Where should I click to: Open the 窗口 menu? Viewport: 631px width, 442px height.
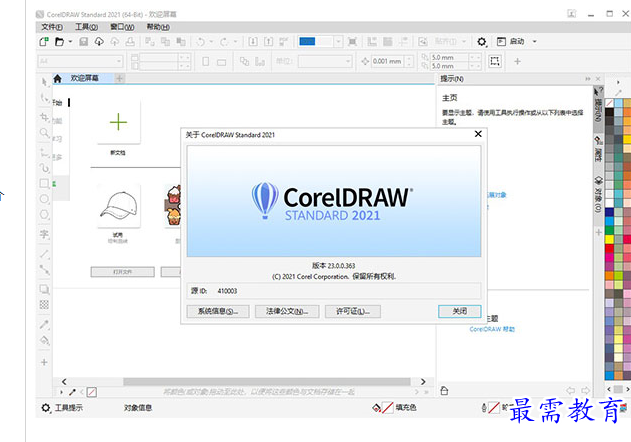coord(122,27)
